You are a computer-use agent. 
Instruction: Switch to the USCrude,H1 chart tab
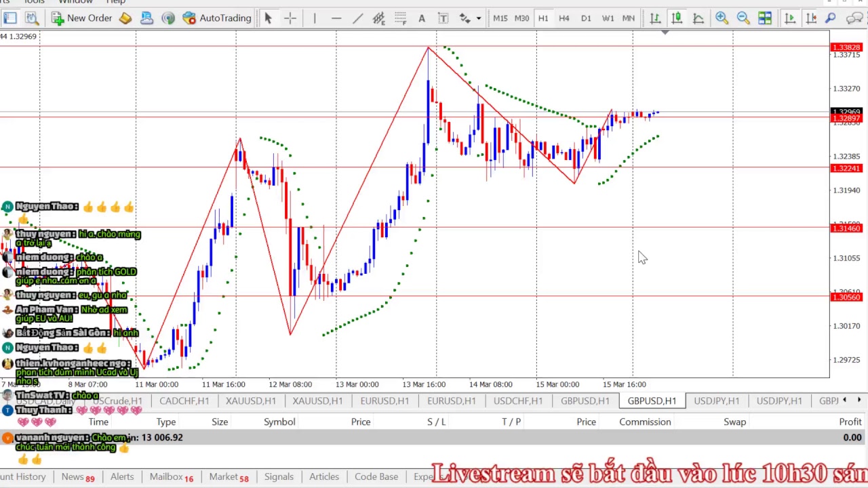pyautogui.click(x=117, y=401)
